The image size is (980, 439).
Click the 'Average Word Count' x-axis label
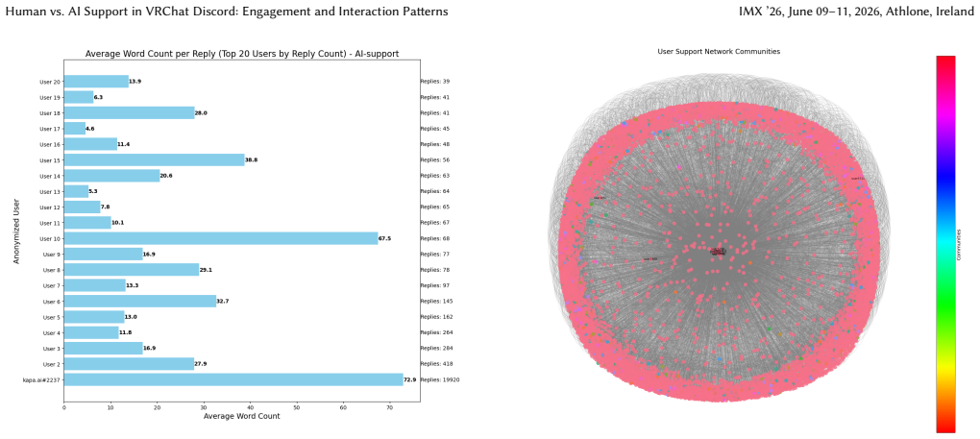coord(242,416)
